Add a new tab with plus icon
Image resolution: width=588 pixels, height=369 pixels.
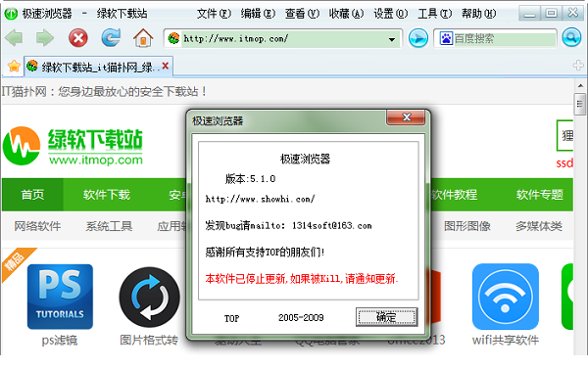click(x=578, y=66)
